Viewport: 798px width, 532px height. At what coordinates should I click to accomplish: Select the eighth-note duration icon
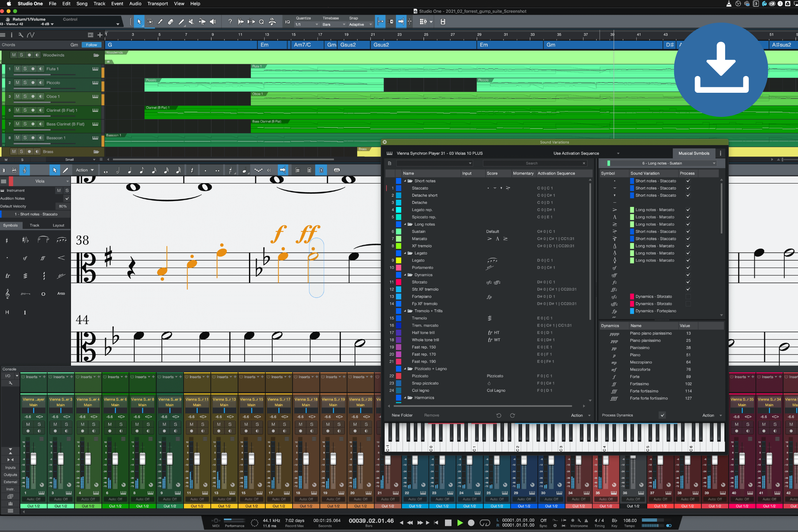pos(141,170)
